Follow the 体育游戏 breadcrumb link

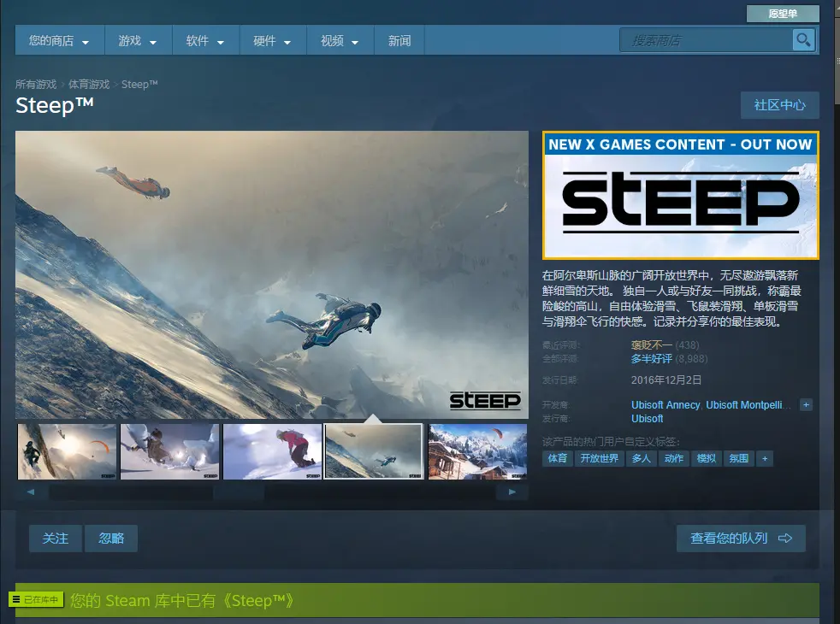(89, 84)
